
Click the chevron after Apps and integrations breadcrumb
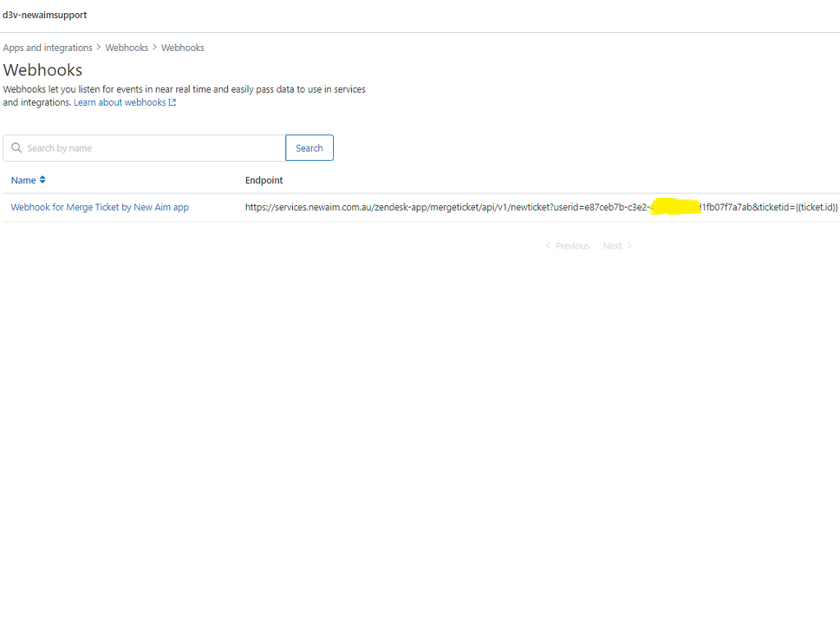coord(98,48)
